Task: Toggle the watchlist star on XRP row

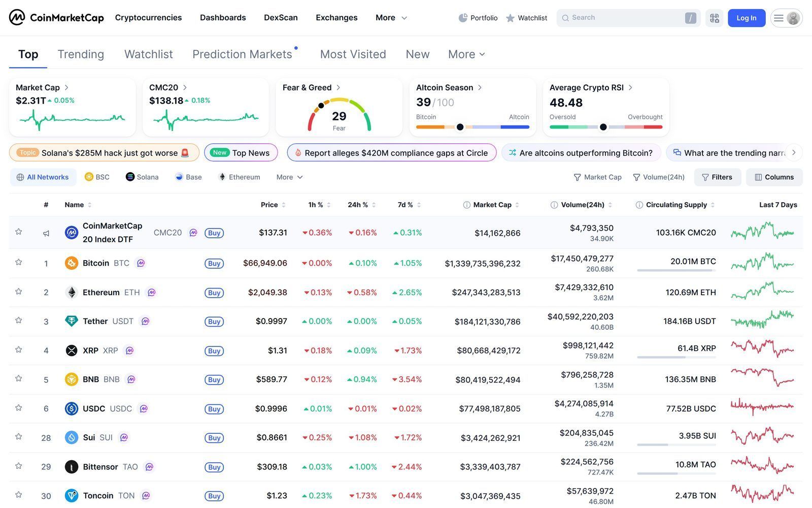Action: [18, 351]
